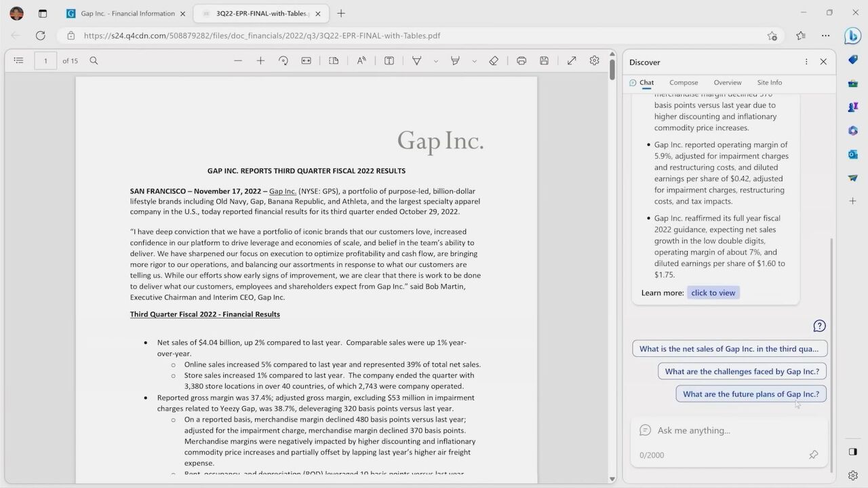The height and width of the screenshot is (488, 868).
Task: Select the Draw pen tool
Action: [x=417, y=60]
